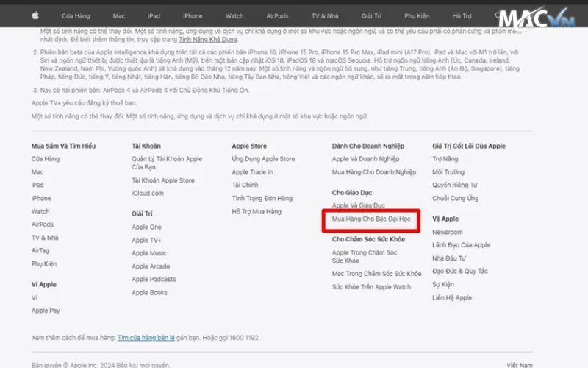
Task: Open Quản Lý Tài Khoản Apple Của Bạn
Action: [167, 163]
